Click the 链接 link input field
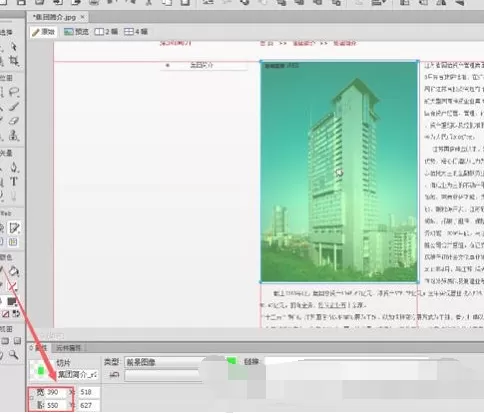Image resolution: width=484 pixels, height=414 pixels. point(347,362)
